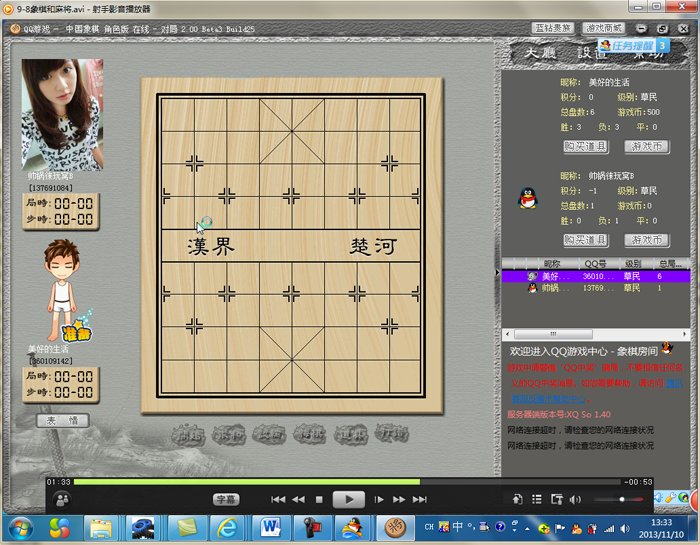The image size is (700, 545).
Task: Collapse side panel with the small black triangle
Action: pyautogui.click(x=497, y=272)
